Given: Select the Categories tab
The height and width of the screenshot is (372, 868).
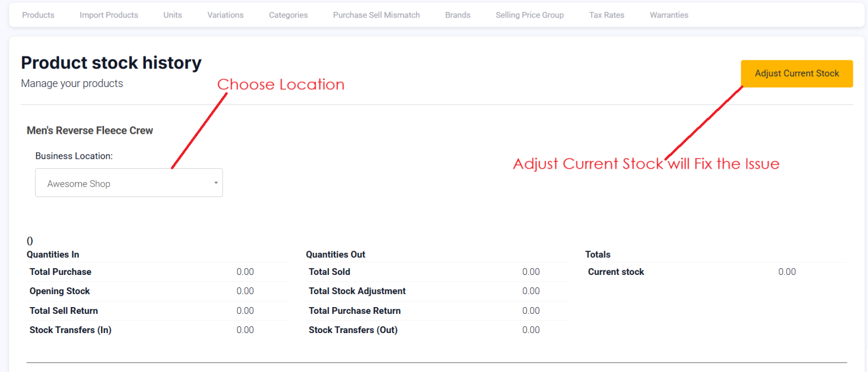Looking at the screenshot, I should 288,15.
